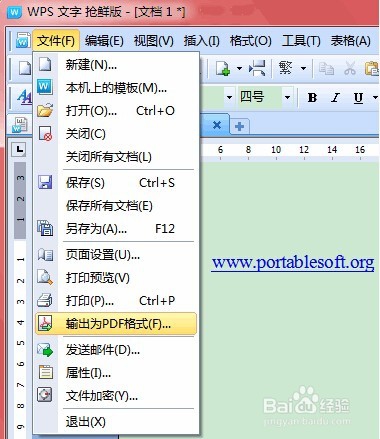
Task: Select 打印(P)... menu entry
Action: [x=115, y=301]
